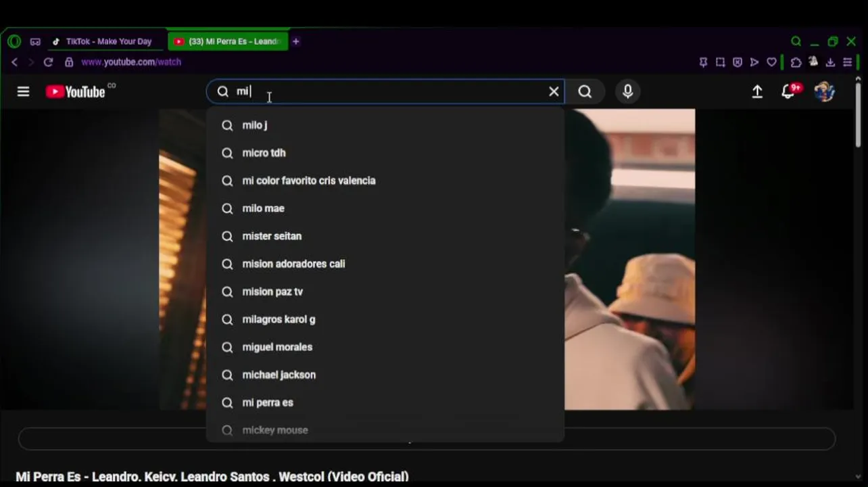Go to YouTube home via logo

click(75, 91)
